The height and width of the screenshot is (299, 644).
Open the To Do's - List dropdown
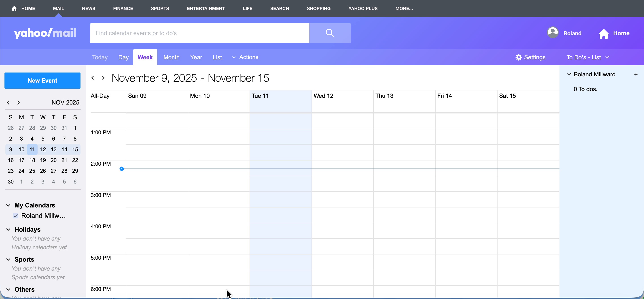[x=587, y=57]
